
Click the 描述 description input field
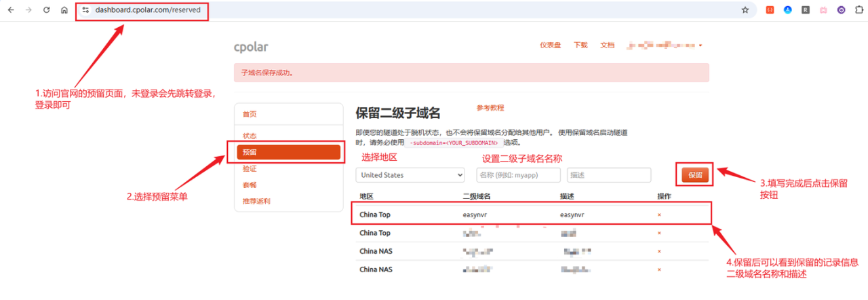608,175
